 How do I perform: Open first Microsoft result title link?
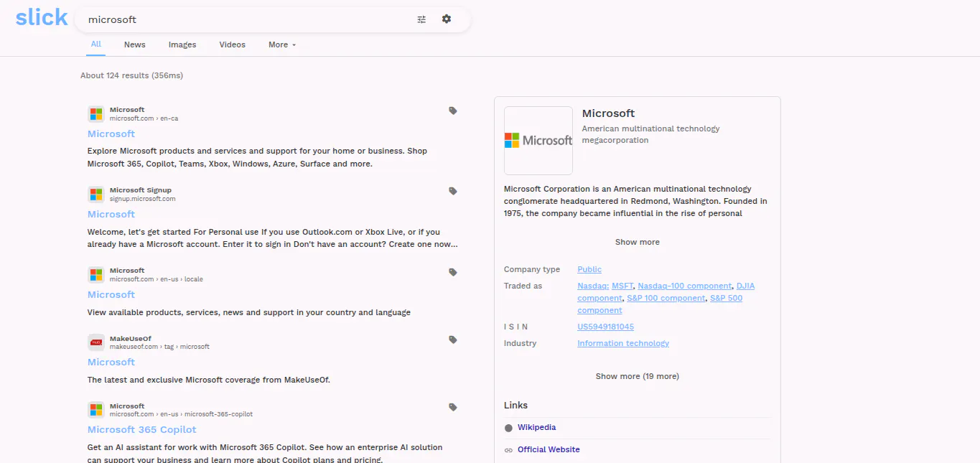[111, 134]
